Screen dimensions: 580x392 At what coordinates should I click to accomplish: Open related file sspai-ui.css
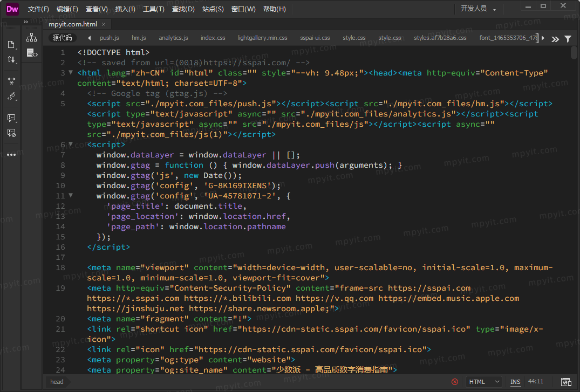315,38
